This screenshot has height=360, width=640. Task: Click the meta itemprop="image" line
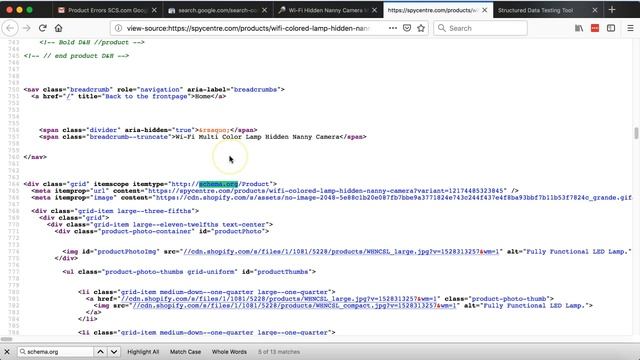click(331, 198)
